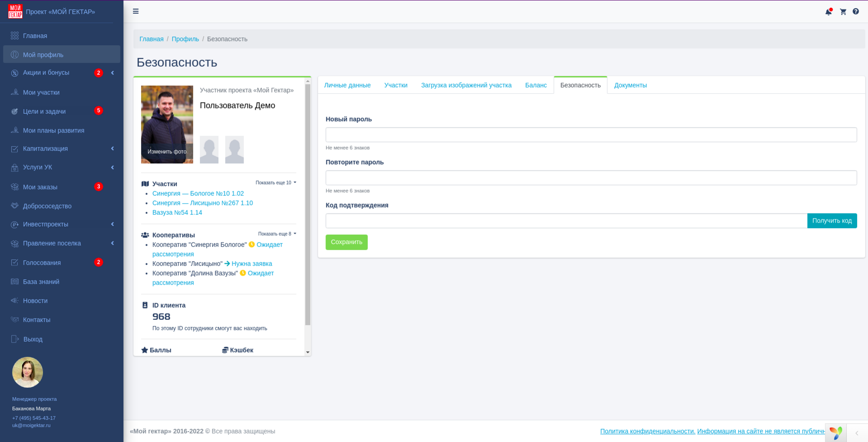The width and height of the screenshot is (868, 442).
Task: Switch to the Участки tab
Action: 396,85
